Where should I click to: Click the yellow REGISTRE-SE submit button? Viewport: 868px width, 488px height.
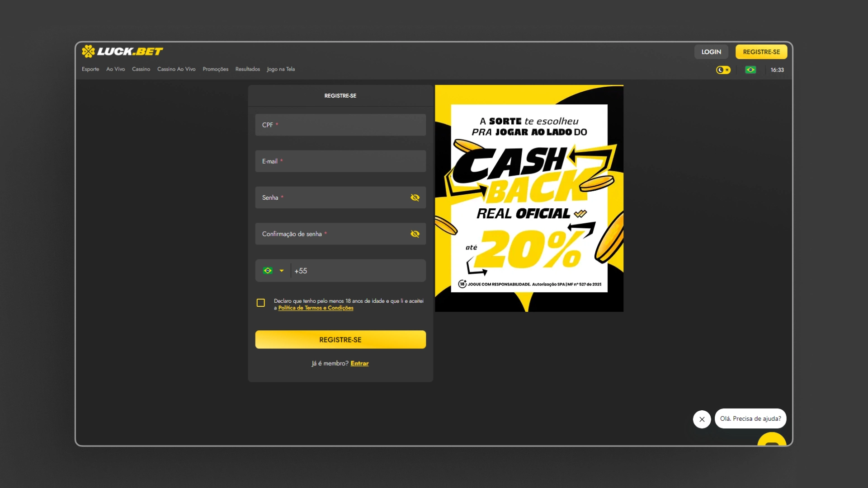coord(340,340)
